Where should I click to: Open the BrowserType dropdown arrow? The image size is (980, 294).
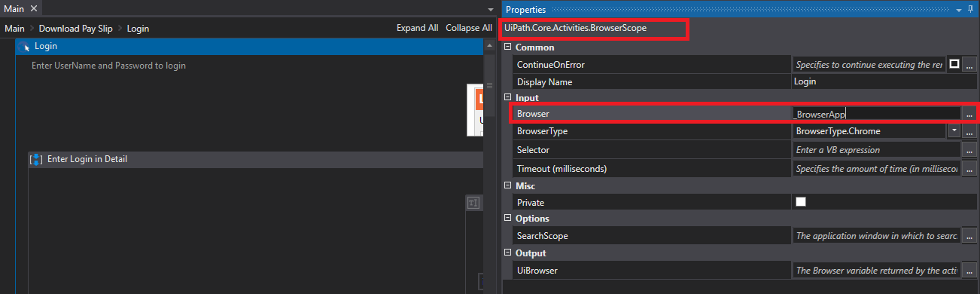click(954, 130)
